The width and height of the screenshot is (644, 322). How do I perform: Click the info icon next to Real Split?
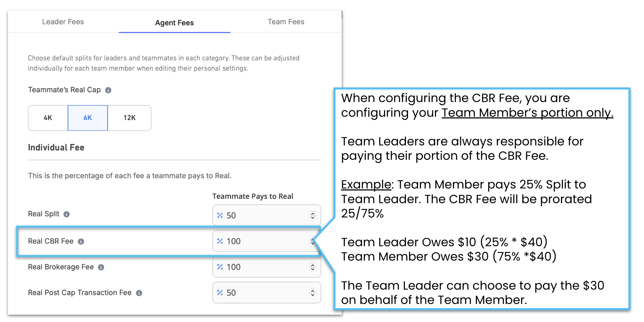(x=67, y=214)
